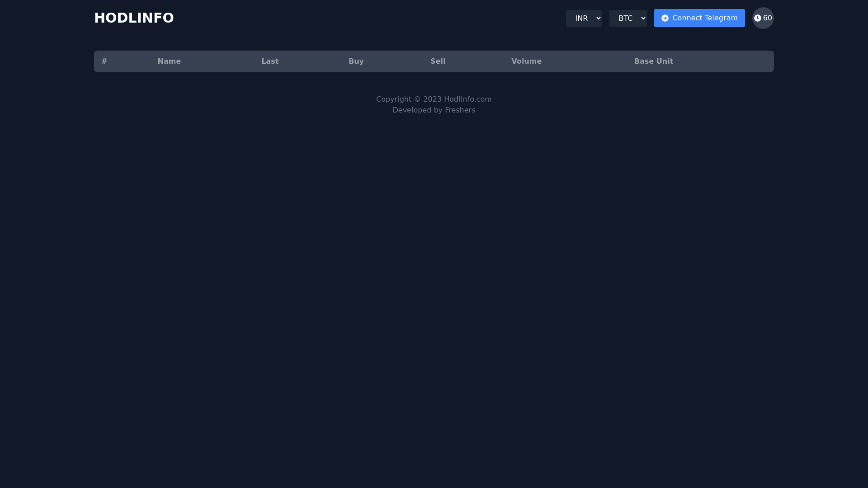Screen dimensions: 868x488
Task: Click the word Telegram in blue button
Action: click(721, 18)
